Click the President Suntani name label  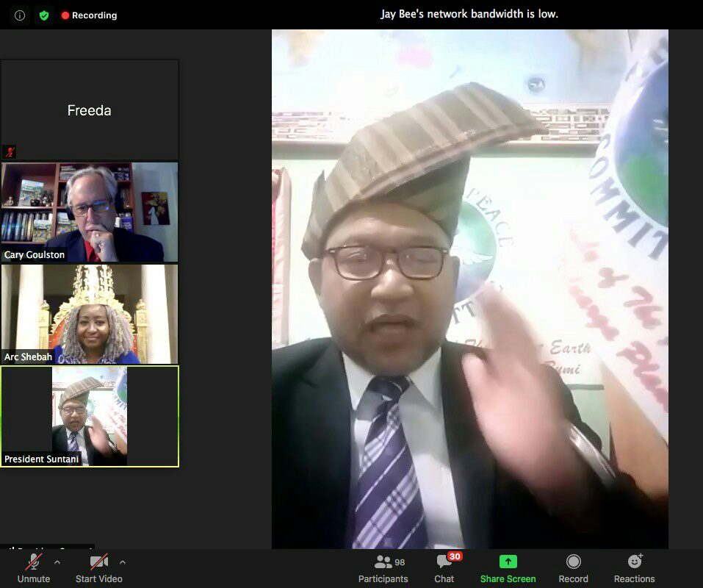(x=40, y=459)
